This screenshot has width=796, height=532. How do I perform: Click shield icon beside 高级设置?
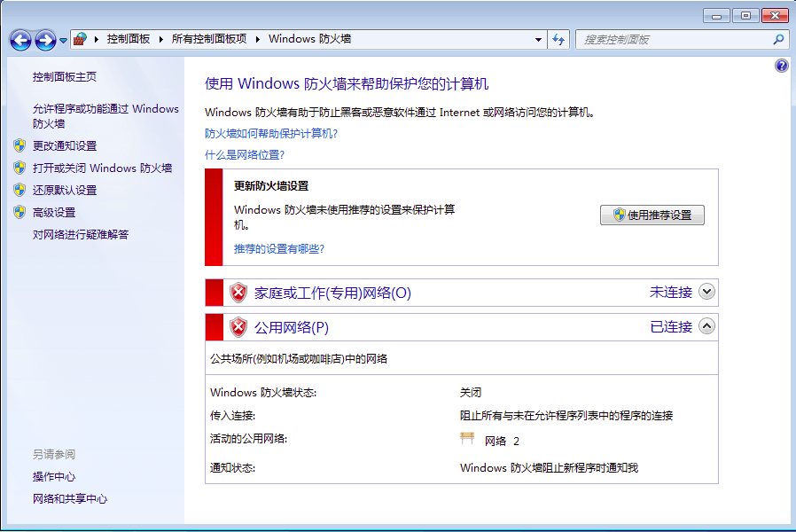click(20, 212)
